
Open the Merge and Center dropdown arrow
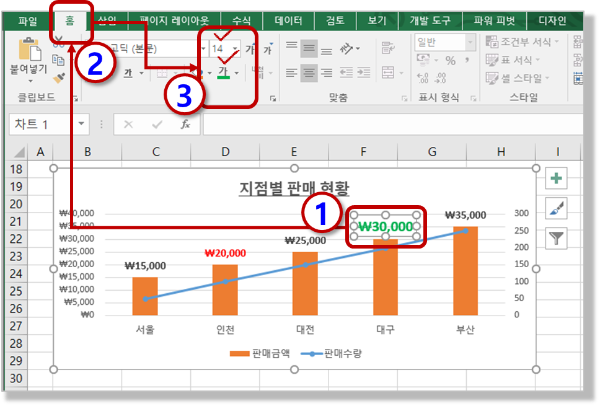401,73
